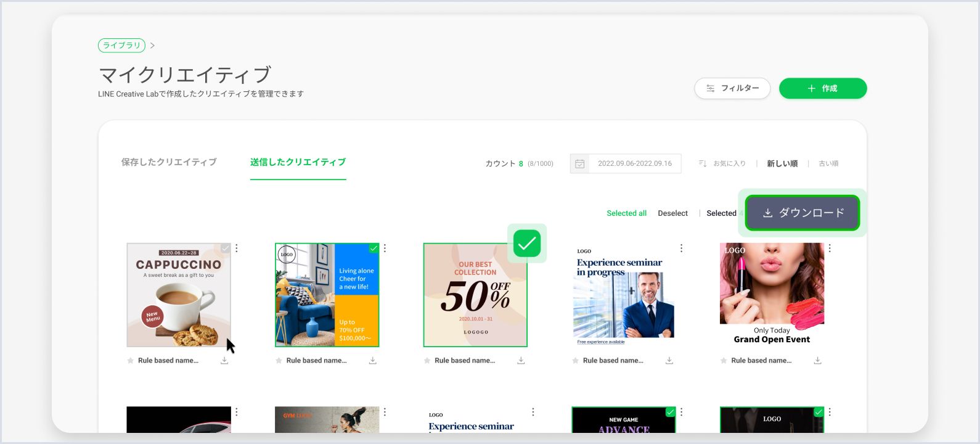Open the 50% OFF best collection thumbnail
The width and height of the screenshot is (980, 444).
[x=475, y=295]
